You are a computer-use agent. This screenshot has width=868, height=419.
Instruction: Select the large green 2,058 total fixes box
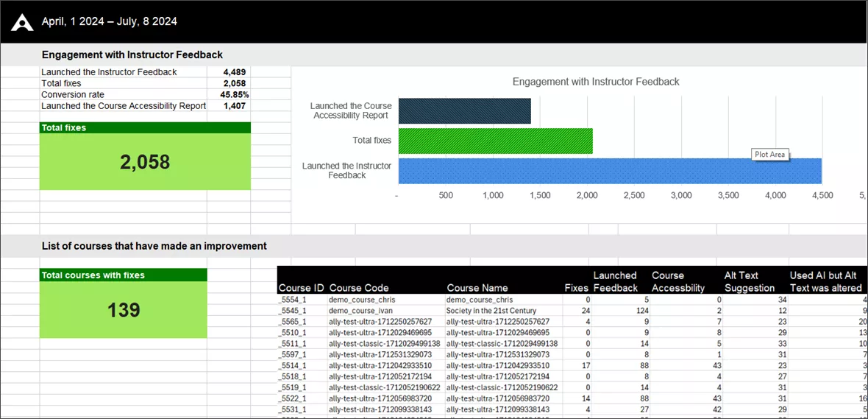pos(145,162)
